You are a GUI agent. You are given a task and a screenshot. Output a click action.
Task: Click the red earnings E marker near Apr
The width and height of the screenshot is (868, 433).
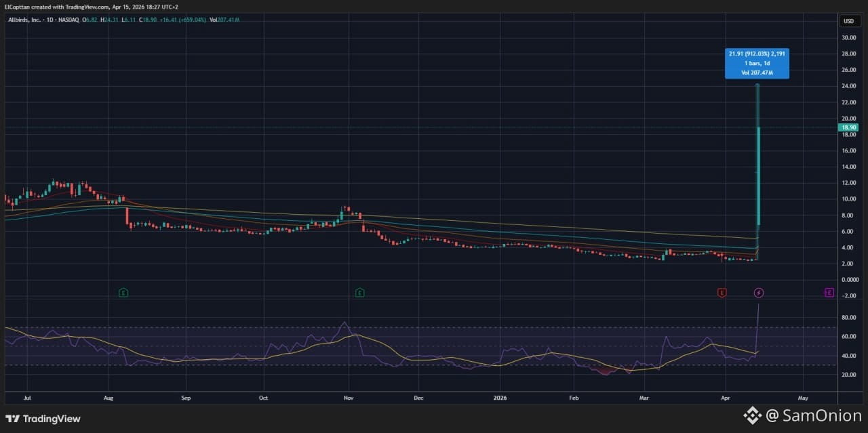point(722,293)
